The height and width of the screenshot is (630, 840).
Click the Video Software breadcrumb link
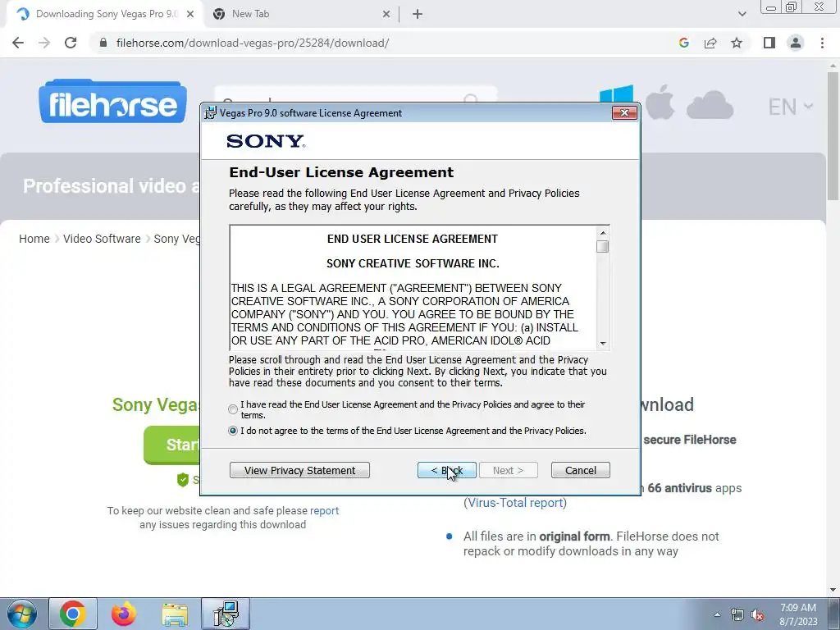pyautogui.click(x=102, y=239)
